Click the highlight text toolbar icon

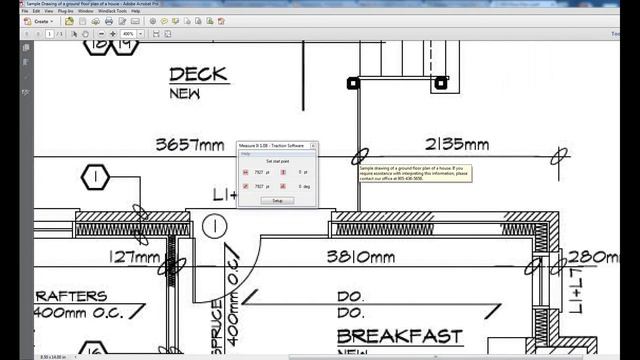[x=176, y=21]
